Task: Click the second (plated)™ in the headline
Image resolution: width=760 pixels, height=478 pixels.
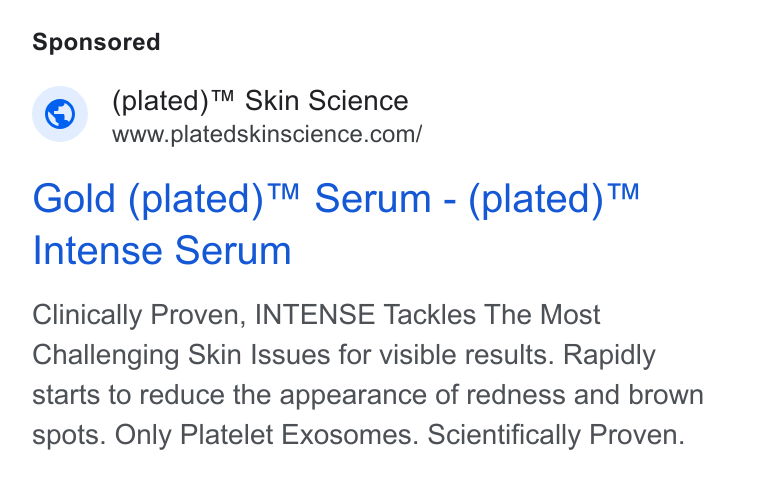Action: click(x=554, y=199)
